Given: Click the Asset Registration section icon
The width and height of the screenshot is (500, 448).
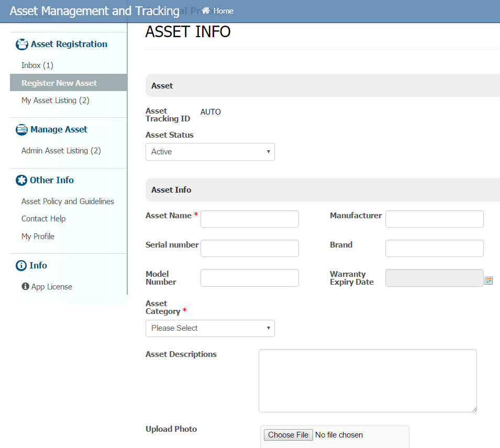Looking at the screenshot, I should click(x=22, y=44).
